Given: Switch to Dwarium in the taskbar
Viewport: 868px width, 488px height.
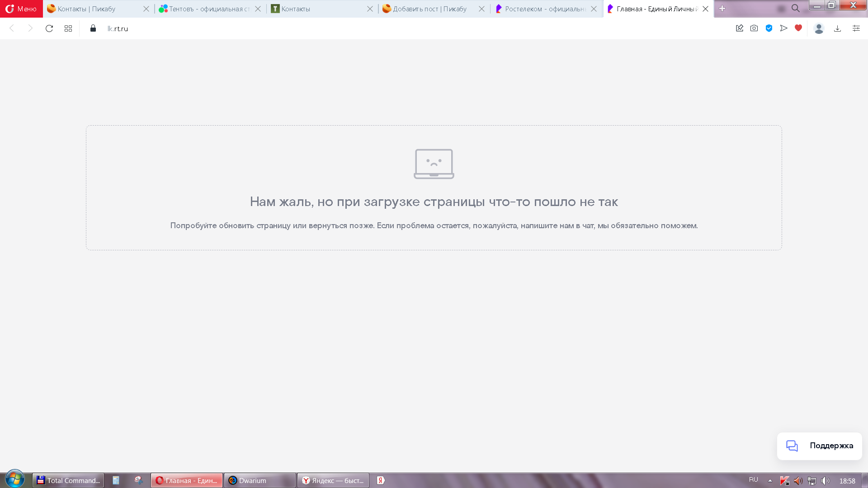Looking at the screenshot, I should [x=260, y=480].
